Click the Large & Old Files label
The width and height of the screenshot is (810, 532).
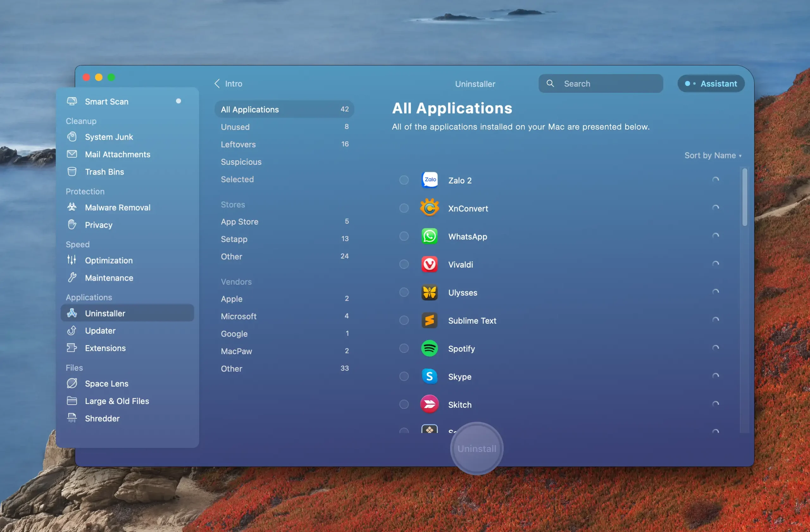click(117, 401)
